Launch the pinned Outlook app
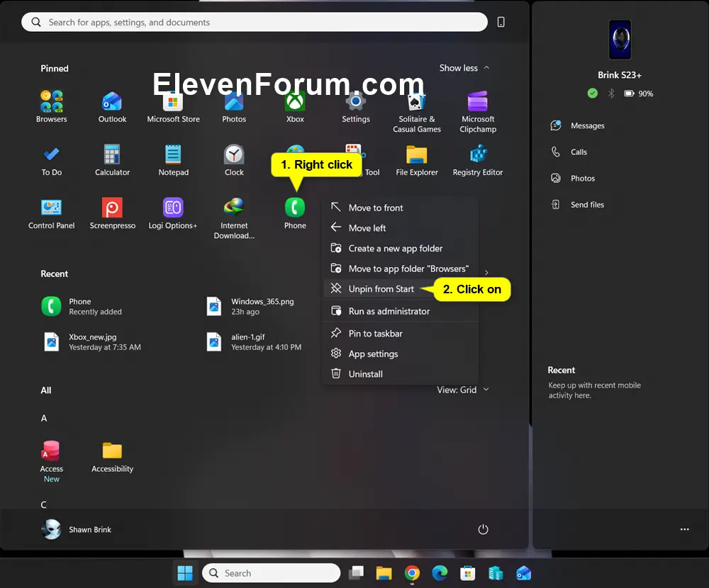Viewport: 709px width, 588px height. pyautogui.click(x=112, y=107)
